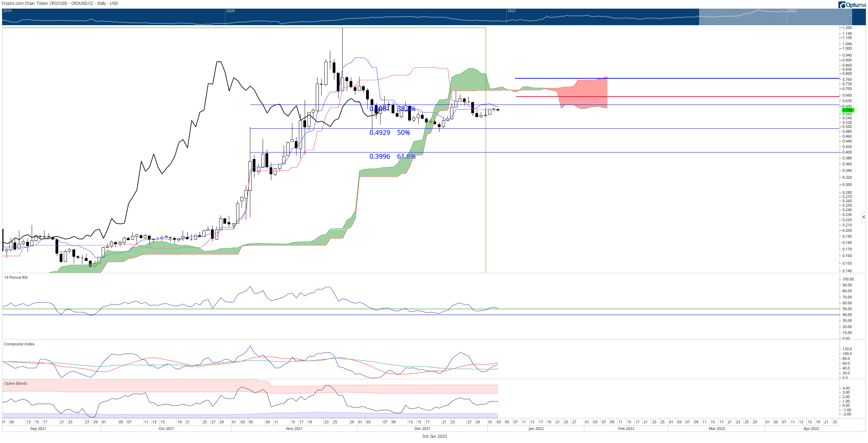Image resolution: width=868 pixels, height=443 pixels.
Task: Click the 100.00 value on RSI scale
Action: click(848, 279)
